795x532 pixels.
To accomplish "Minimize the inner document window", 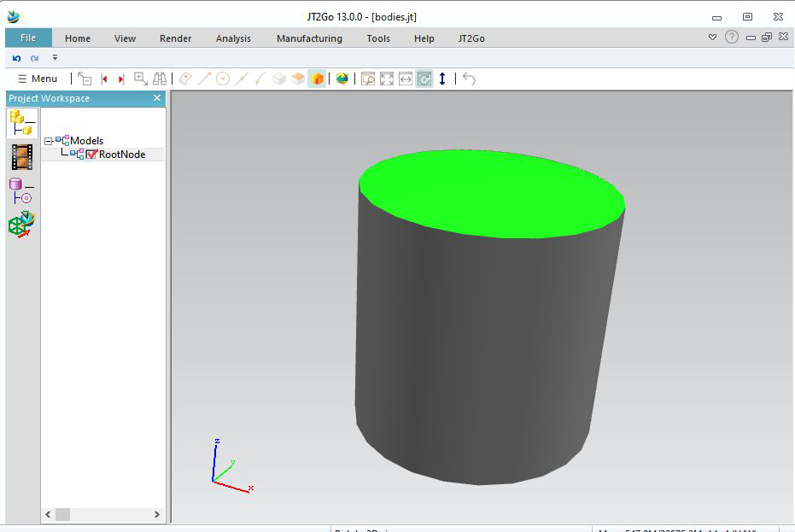I will (x=751, y=38).
